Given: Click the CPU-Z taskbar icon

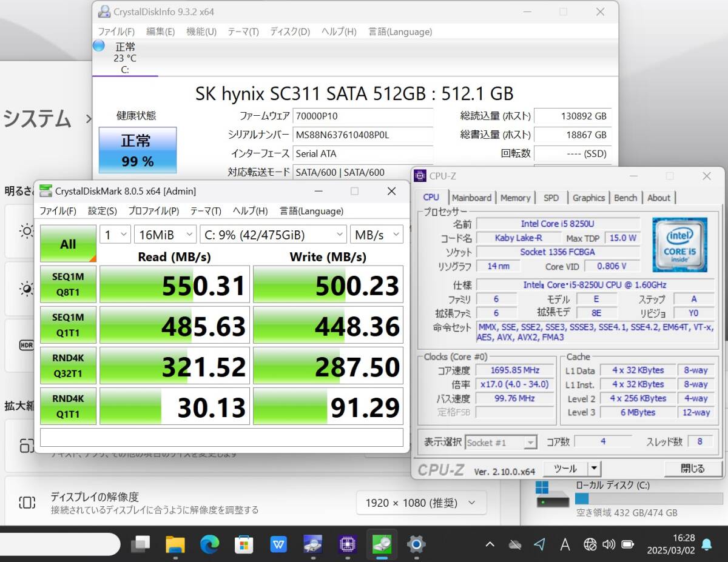Looking at the screenshot, I should 348,544.
